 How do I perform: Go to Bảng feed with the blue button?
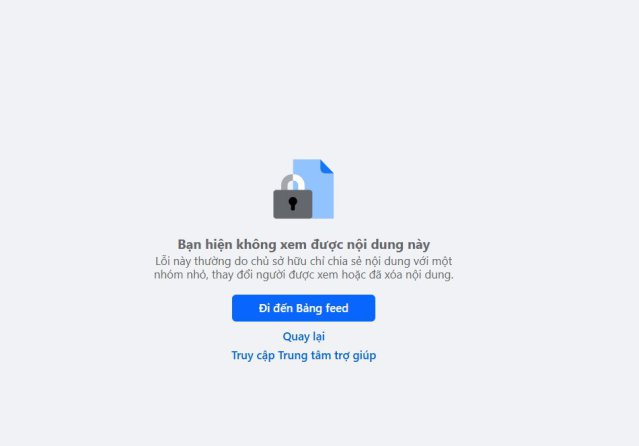304,308
